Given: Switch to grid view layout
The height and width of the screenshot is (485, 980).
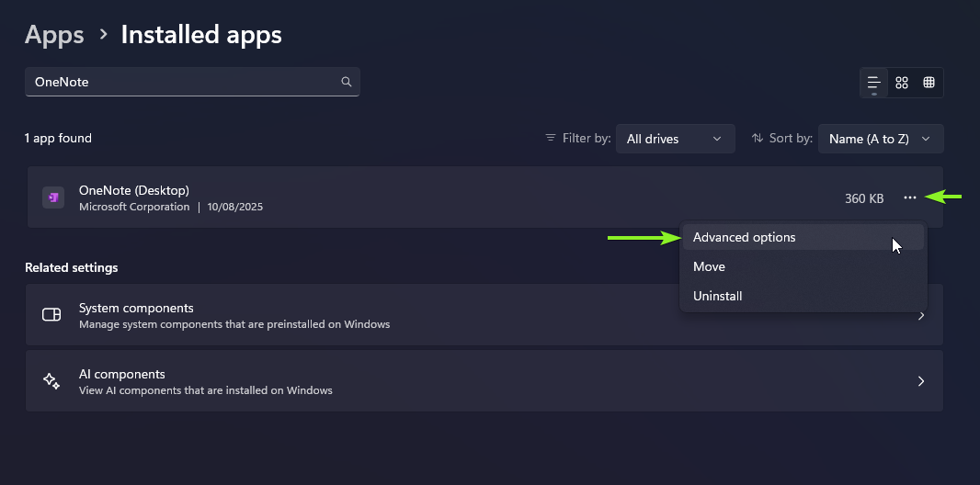Looking at the screenshot, I should 902,83.
